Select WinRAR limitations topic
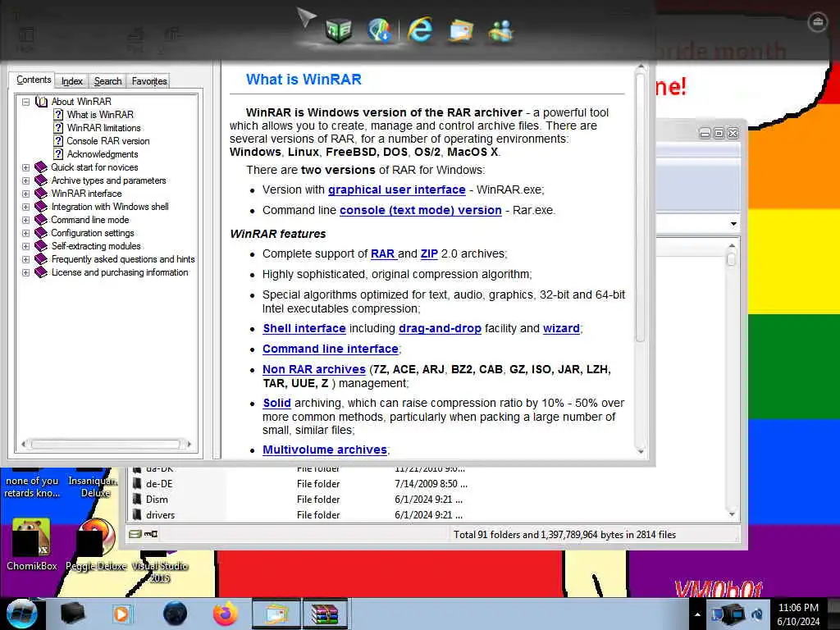Image resolution: width=840 pixels, height=630 pixels. click(104, 127)
